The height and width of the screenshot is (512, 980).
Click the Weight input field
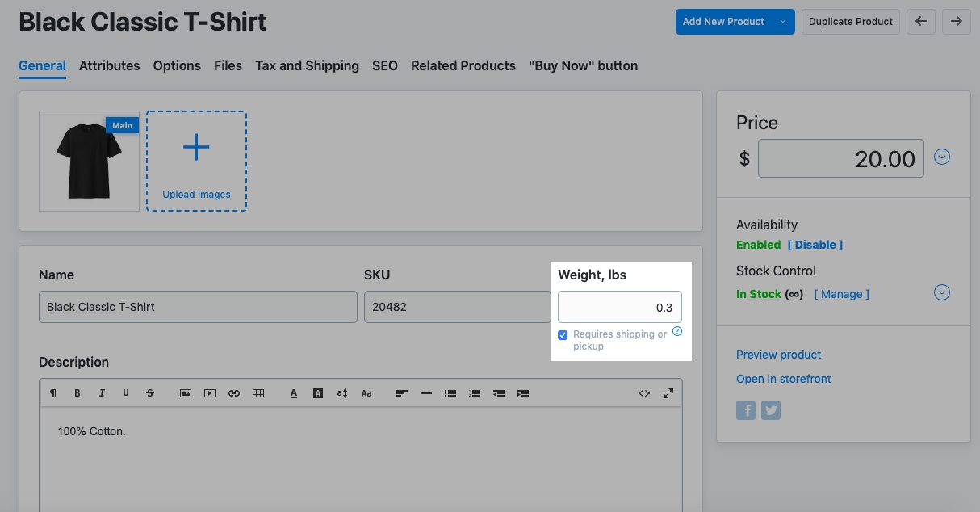[620, 307]
